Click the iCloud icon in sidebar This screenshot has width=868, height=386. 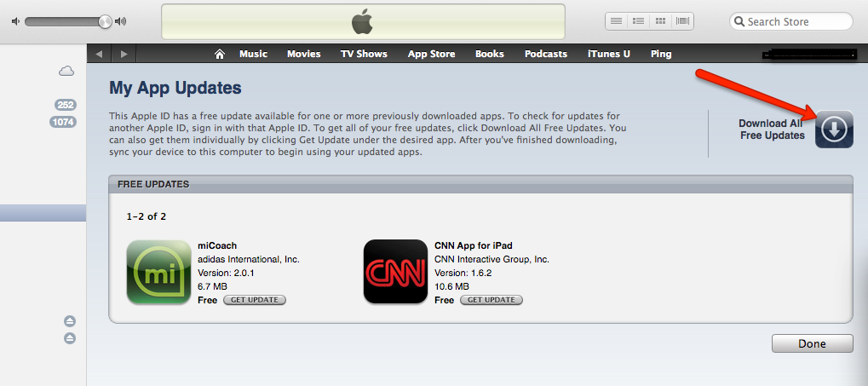pyautogui.click(x=66, y=71)
